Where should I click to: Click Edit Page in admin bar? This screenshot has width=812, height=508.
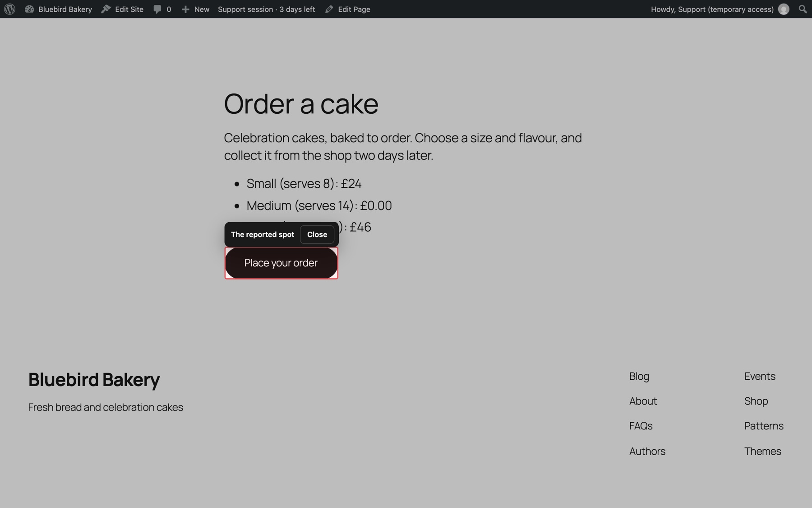(x=347, y=9)
